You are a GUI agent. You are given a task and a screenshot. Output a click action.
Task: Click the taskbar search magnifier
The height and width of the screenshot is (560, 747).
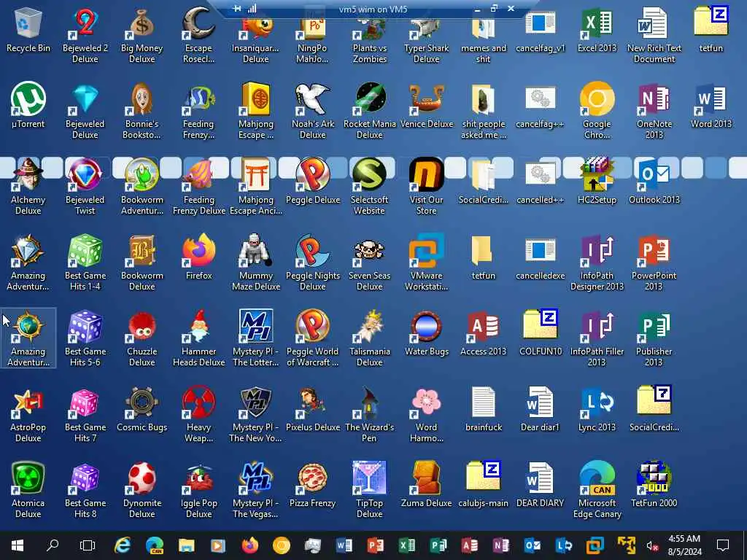click(x=53, y=545)
